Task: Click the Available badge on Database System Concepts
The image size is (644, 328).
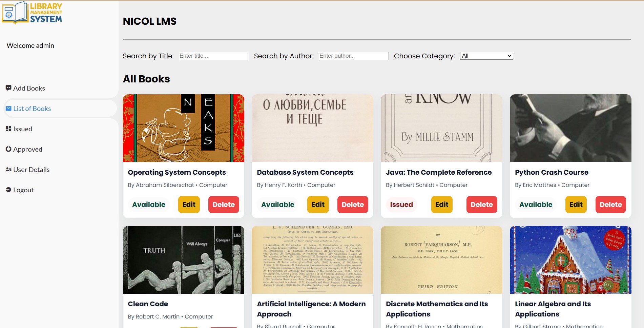Action: point(277,204)
